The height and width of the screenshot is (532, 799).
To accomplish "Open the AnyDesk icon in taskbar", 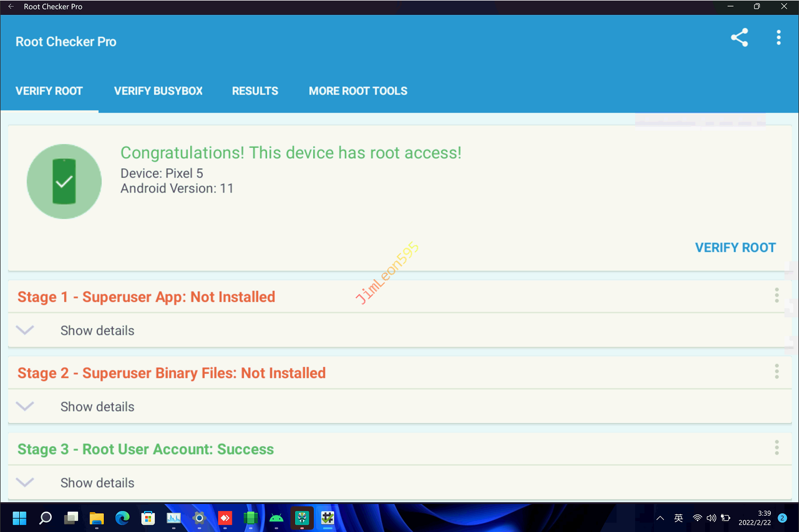I will pyautogui.click(x=225, y=518).
